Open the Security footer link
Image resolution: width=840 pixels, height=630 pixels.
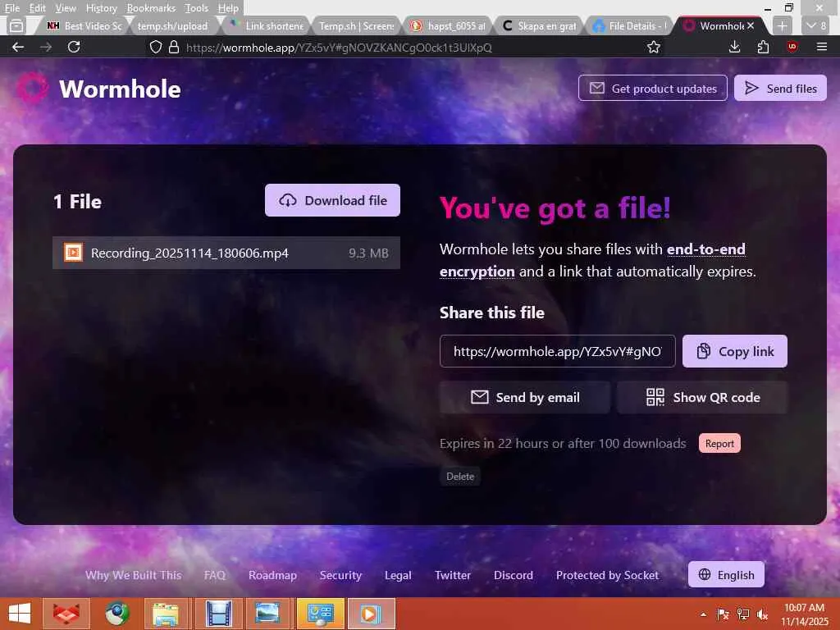point(340,575)
